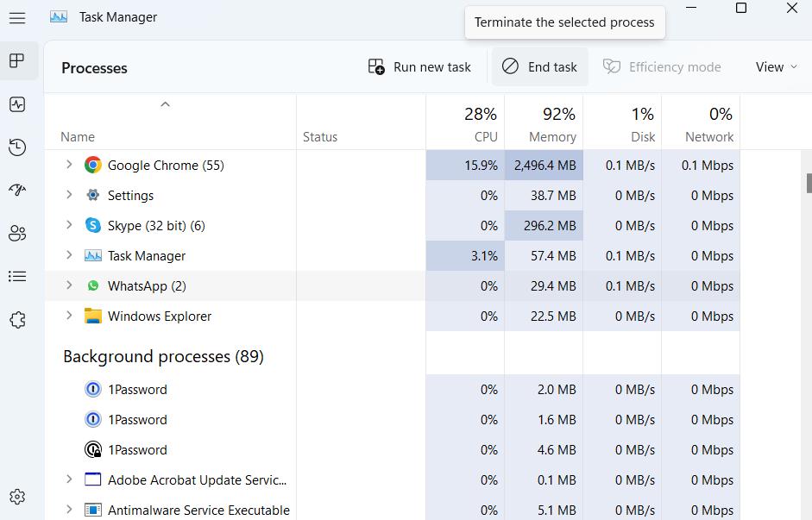Open the Performance sidebar icon
The height and width of the screenshot is (520, 812).
(x=17, y=104)
